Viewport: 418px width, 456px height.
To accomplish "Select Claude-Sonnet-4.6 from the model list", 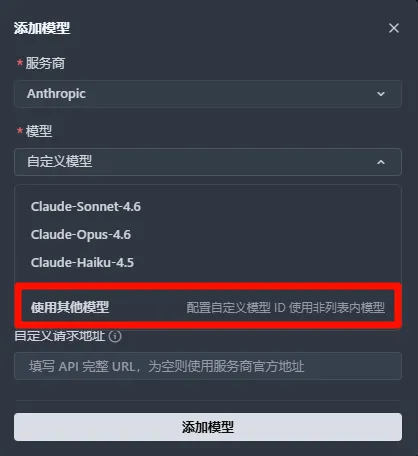I will coord(86,207).
